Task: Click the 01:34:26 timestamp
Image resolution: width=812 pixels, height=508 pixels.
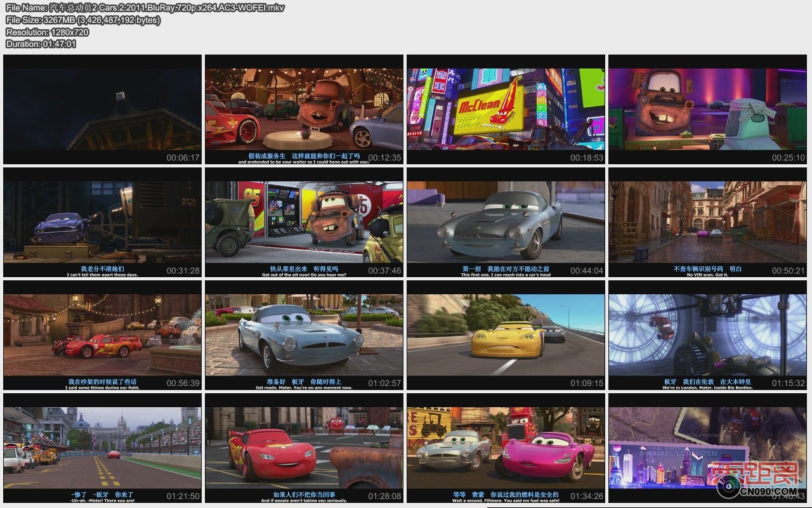Action: click(x=587, y=497)
